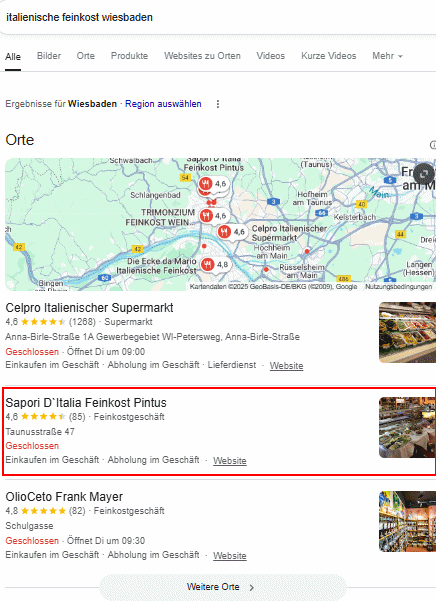Visit the Celpro Italienischer Supermarkt website link
The height and width of the screenshot is (601, 436).
coord(286,366)
